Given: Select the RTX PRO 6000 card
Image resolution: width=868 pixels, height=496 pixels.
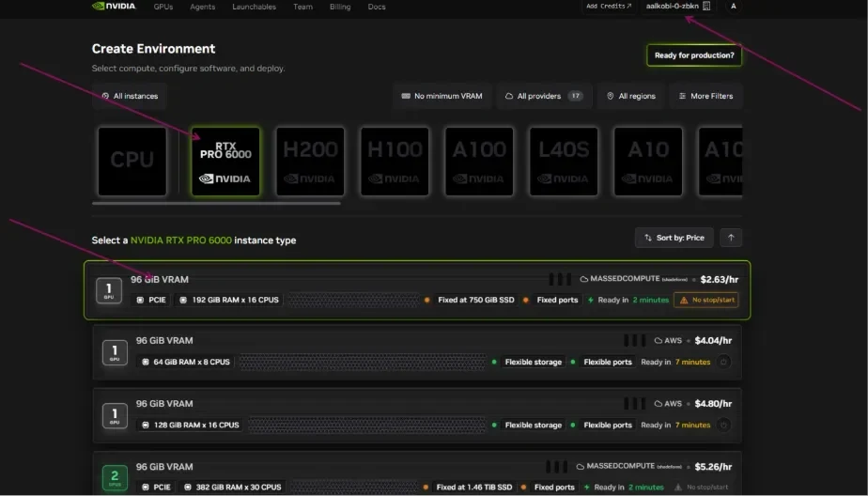Looking at the screenshot, I should point(225,161).
